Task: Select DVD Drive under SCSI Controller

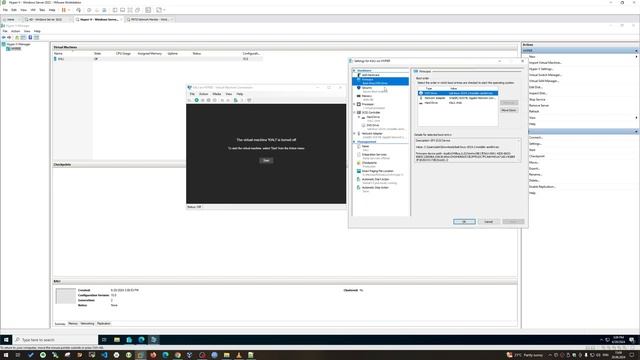Action: [372, 125]
